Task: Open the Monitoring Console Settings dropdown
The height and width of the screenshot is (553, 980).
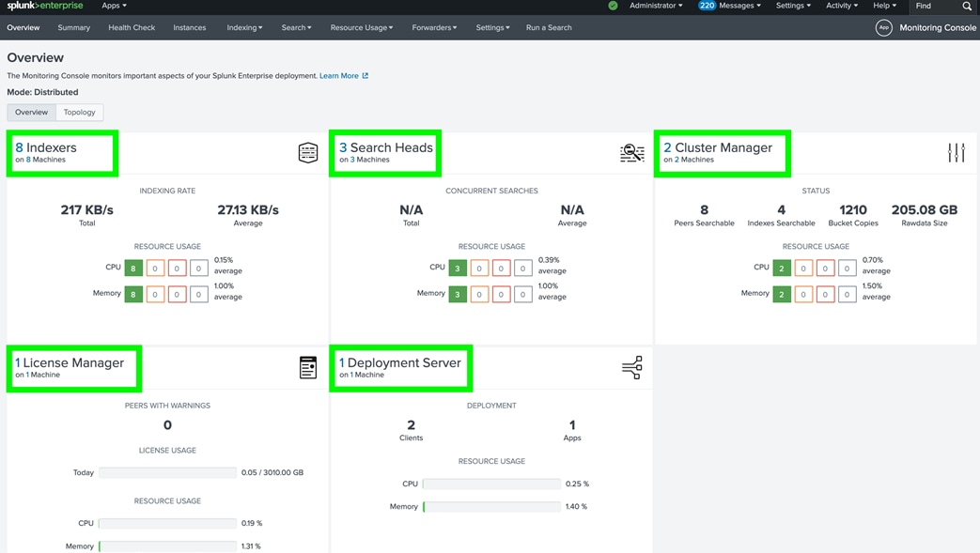Action: coord(492,27)
